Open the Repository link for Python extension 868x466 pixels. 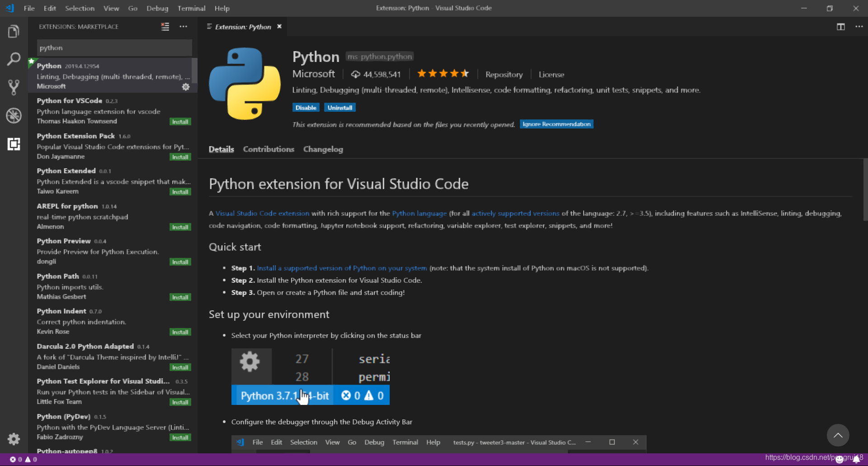[504, 74]
